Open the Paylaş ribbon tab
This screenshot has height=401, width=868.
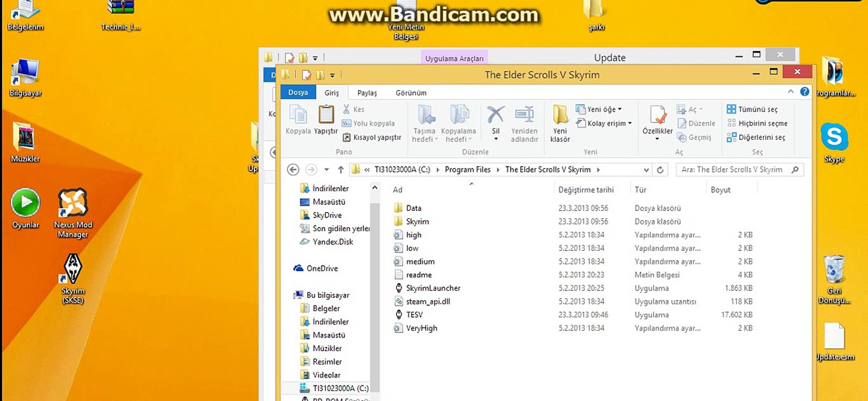367,93
